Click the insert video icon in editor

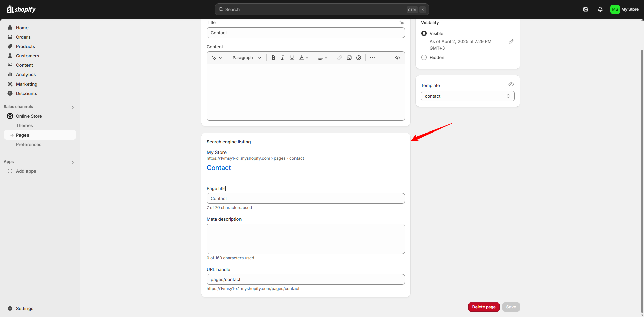(x=359, y=57)
